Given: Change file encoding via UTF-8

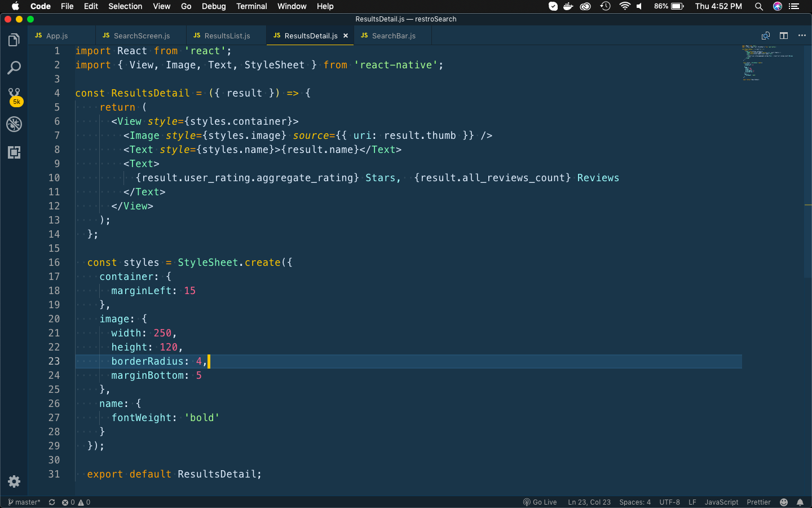Looking at the screenshot, I should [670, 502].
